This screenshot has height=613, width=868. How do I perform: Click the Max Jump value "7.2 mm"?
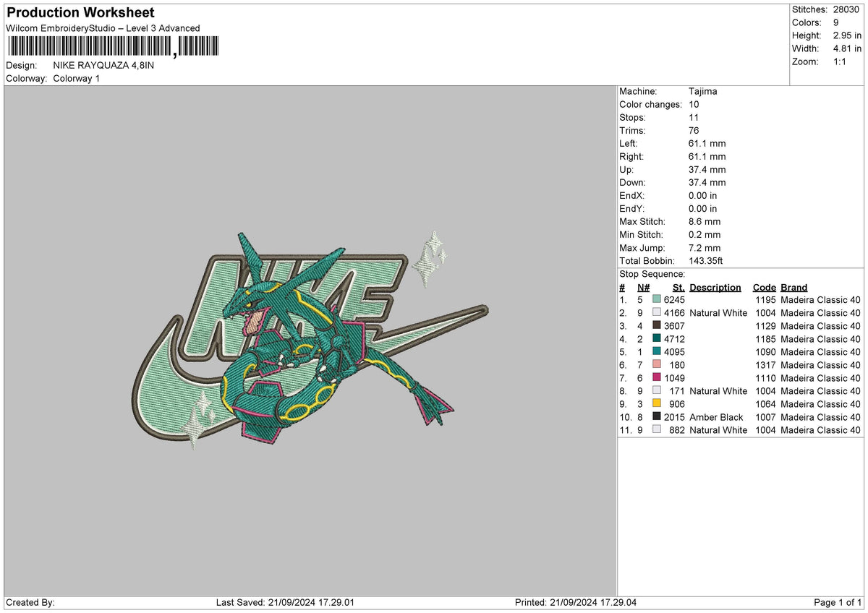705,248
